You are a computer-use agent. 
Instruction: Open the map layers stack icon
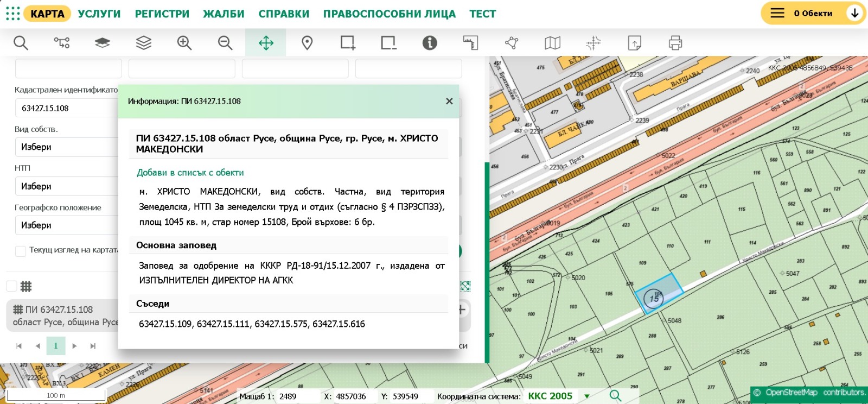[143, 43]
